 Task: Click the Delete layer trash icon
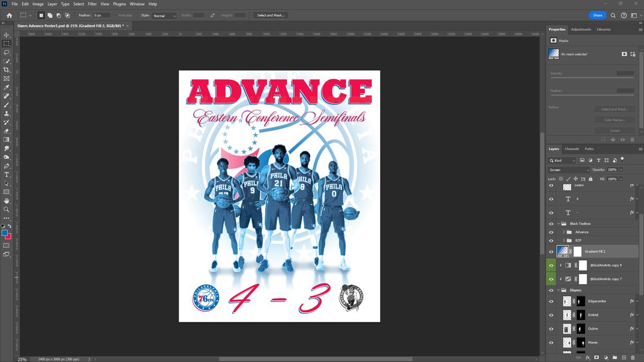coord(633,357)
